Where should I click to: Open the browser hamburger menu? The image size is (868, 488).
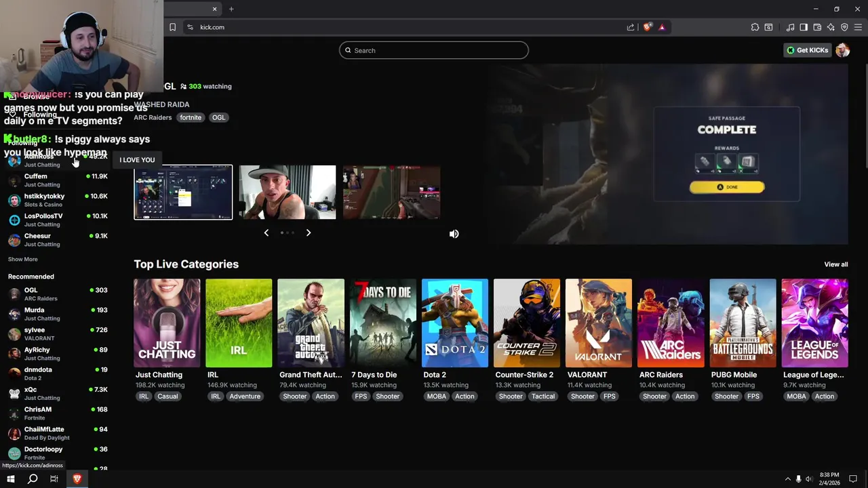coord(858,27)
